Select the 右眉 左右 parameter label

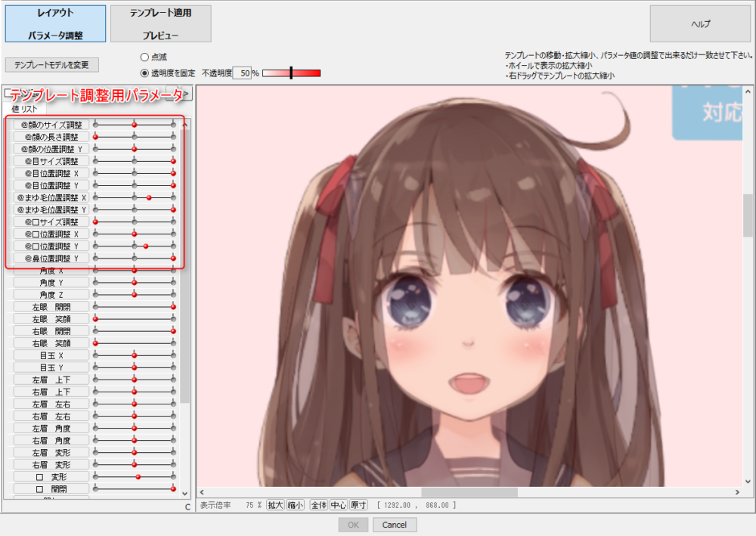pos(51,416)
